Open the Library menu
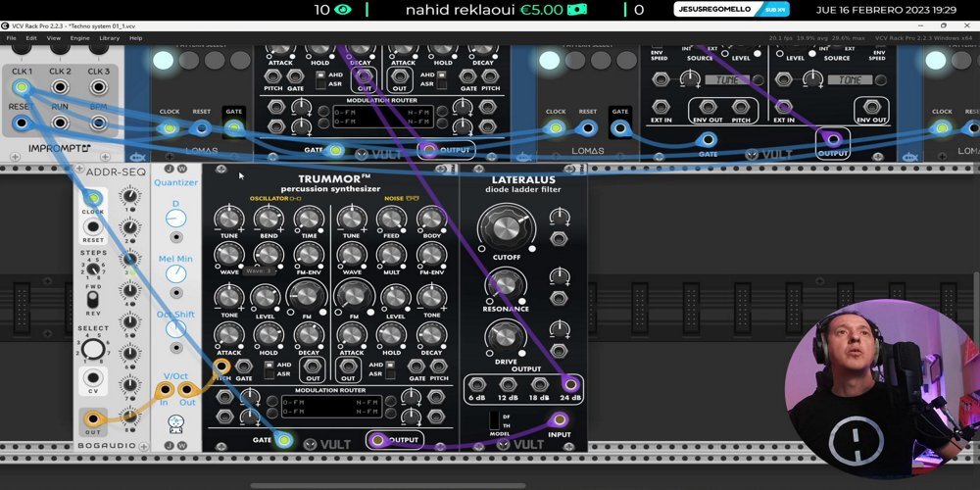Screen dimensions: 980x490 pos(110,38)
